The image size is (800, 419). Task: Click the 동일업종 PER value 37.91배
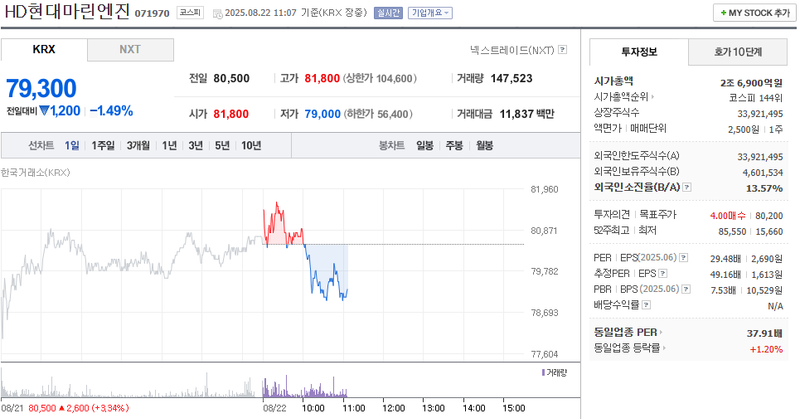click(764, 333)
